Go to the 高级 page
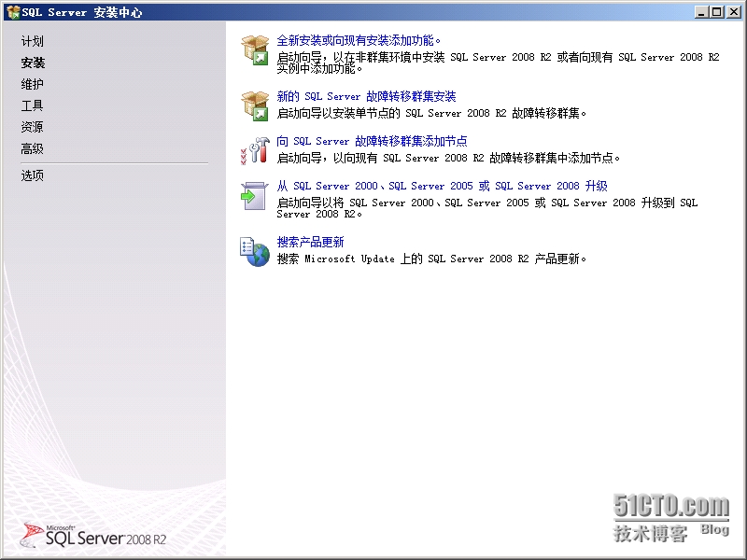The image size is (747, 560). [x=33, y=149]
